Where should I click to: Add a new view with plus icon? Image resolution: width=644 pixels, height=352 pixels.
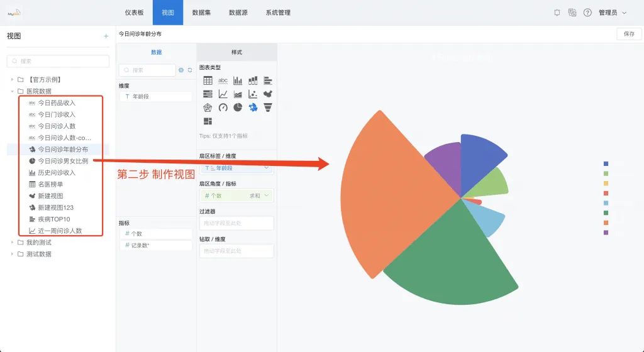tap(106, 36)
